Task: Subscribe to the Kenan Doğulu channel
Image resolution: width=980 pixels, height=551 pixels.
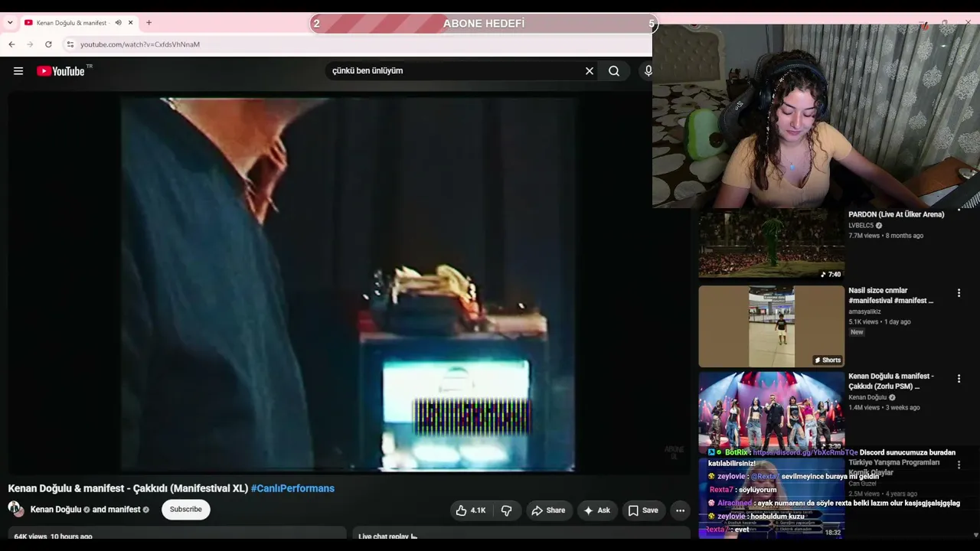Action: click(186, 510)
